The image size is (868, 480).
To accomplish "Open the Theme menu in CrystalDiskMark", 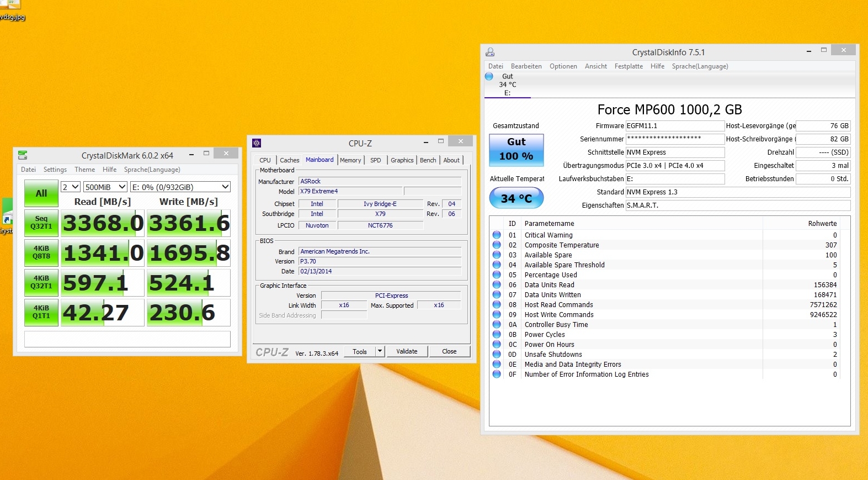I will coord(85,170).
